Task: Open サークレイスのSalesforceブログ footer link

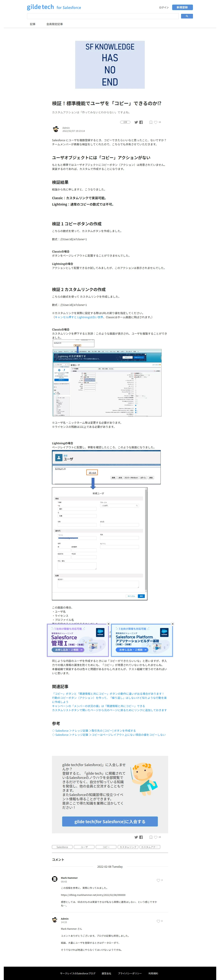Action: click(78, 973)
